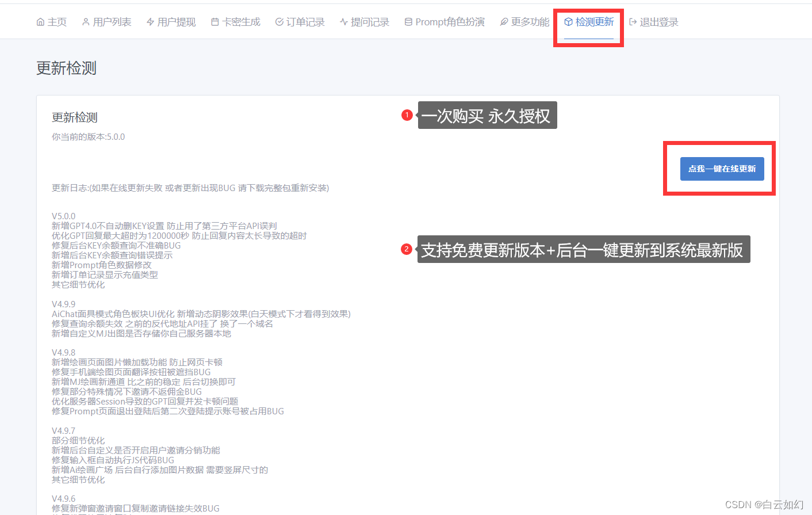Click the 更新日志 notice line

pyautogui.click(x=190, y=188)
